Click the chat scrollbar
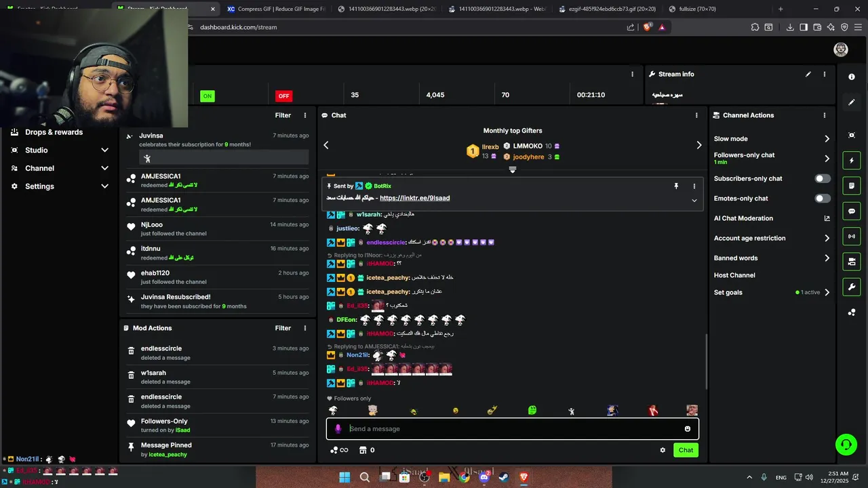The height and width of the screenshot is (488, 868). coord(706,363)
